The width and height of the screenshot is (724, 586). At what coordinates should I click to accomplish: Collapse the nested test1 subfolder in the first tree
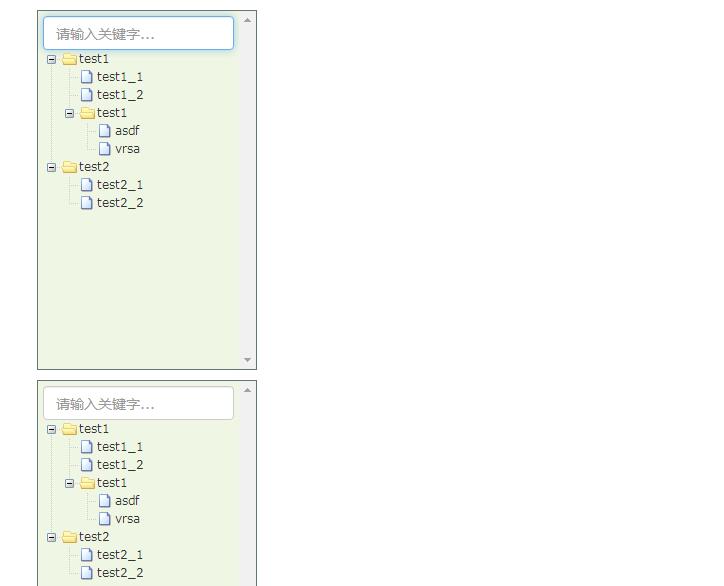coord(70,113)
